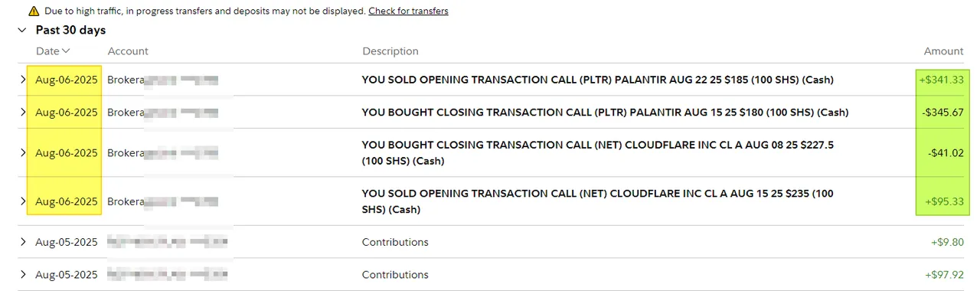Click the +$341.33 amount
Image resolution: width=980 pixels, height=291 pixels.
pos(942,80)
